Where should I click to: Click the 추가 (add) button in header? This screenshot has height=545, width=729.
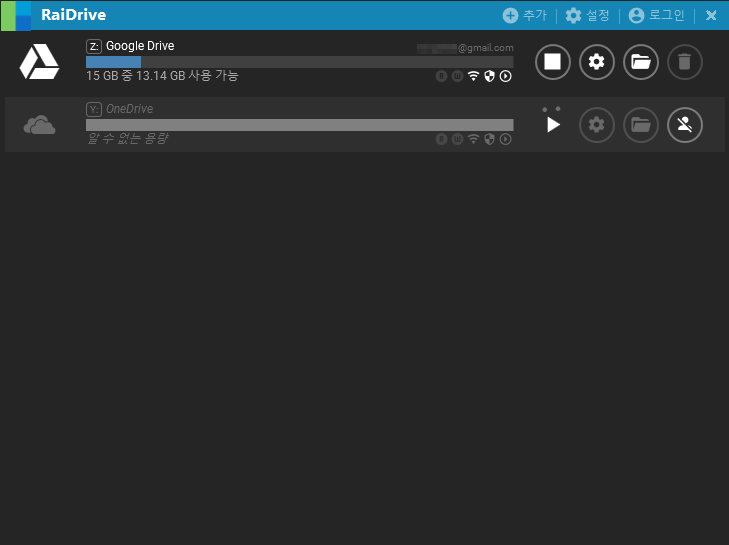(x=524, y=15)
